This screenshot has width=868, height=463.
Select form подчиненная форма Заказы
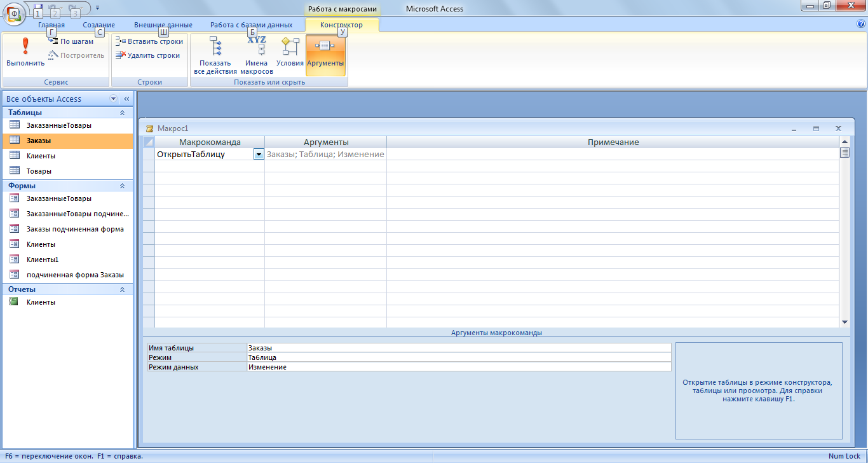(67, 275)
